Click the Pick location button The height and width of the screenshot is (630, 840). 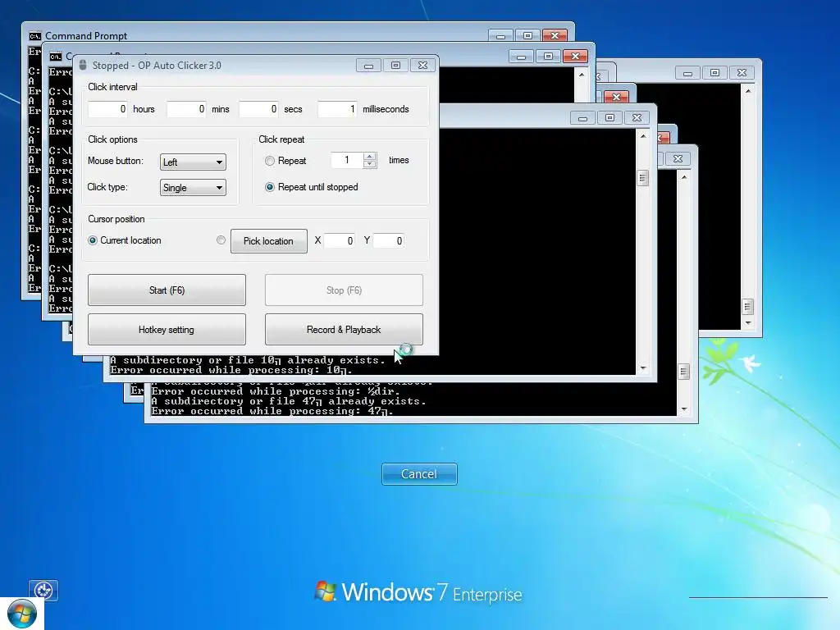pyautogui.click(x=268, y=241)
